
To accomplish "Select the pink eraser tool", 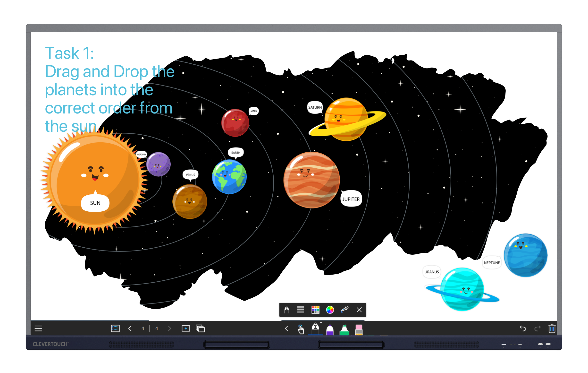I will pos(359,330).
